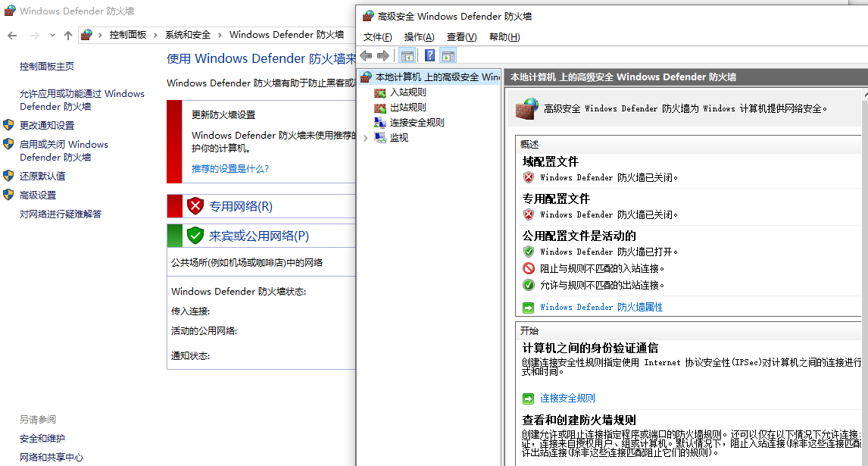Viewport: 868px width, 466px height.
Task: Open 高级设置 link in sidebar
Action: (38, 195)
